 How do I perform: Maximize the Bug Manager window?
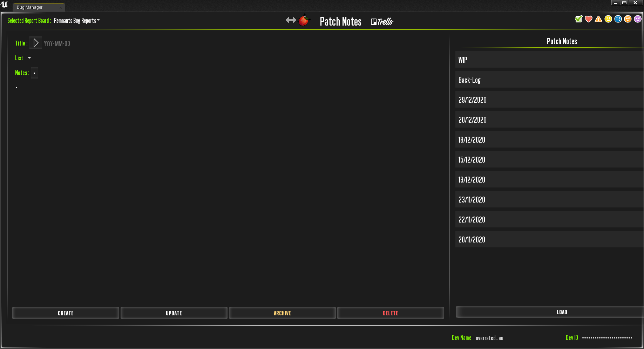pos(624,2)
